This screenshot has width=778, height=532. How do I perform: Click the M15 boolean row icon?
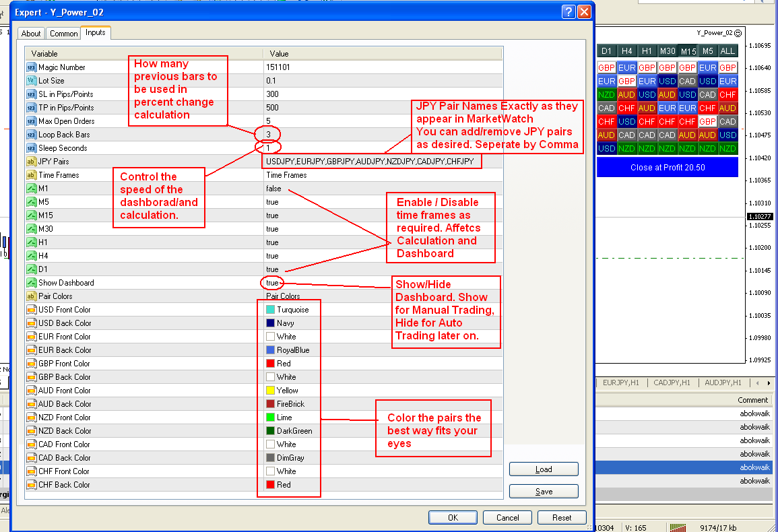[x=31, y=215]
